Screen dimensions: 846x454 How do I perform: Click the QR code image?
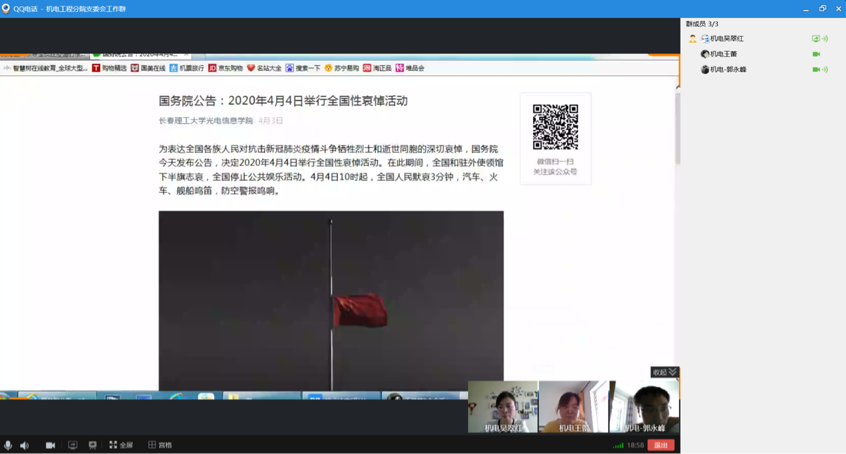point(555,127)
